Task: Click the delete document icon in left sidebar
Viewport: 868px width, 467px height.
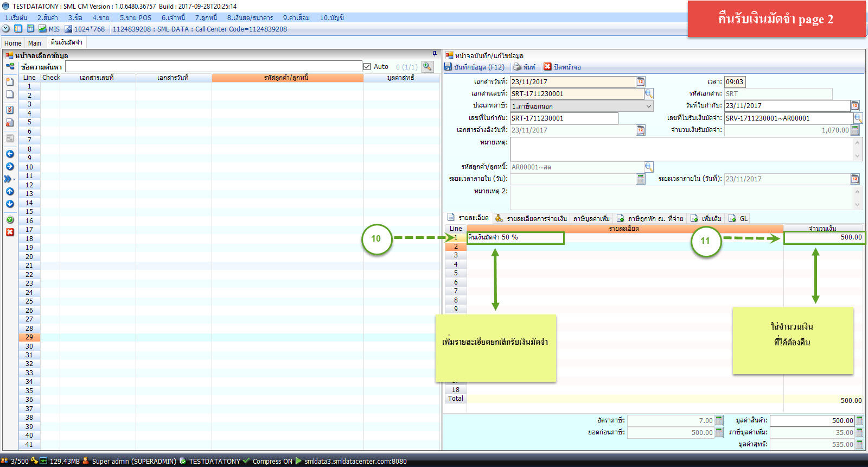Action: point(10,123)
